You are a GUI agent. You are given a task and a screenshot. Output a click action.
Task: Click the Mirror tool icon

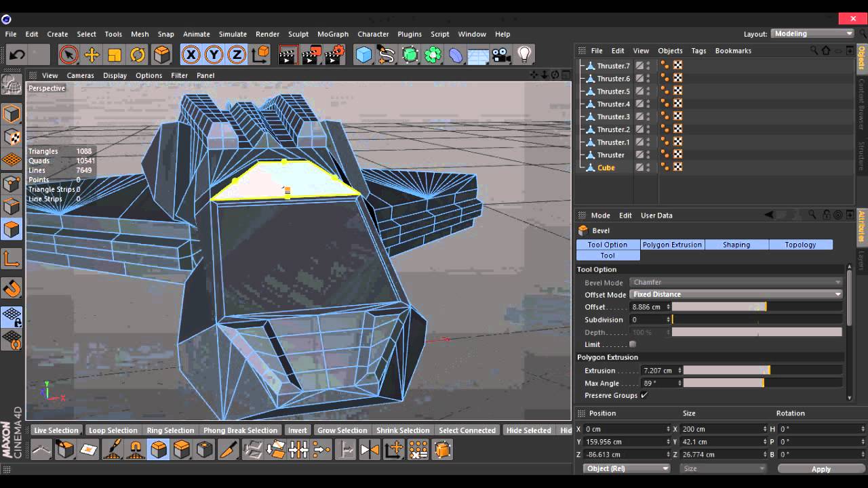tap(370, 449)
